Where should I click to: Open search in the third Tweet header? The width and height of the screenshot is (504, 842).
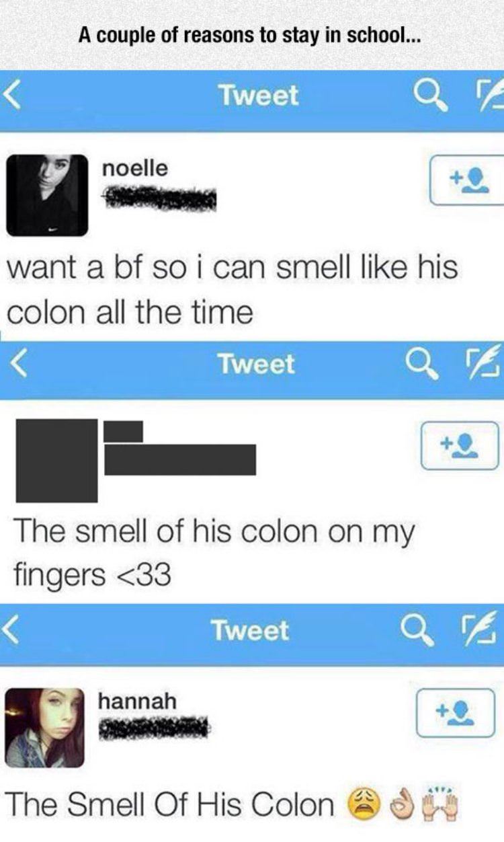click(x=415, y=631)
